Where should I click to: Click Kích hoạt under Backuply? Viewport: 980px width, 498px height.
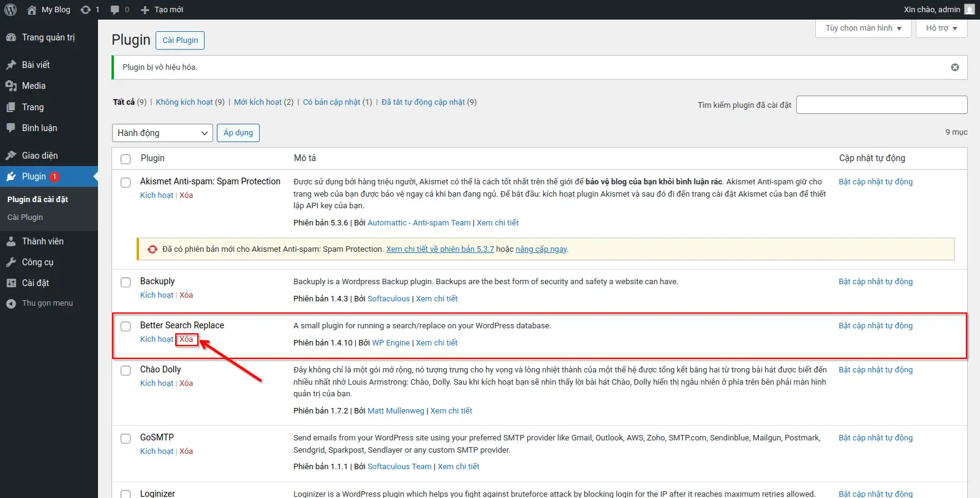[x=157, y=295]
